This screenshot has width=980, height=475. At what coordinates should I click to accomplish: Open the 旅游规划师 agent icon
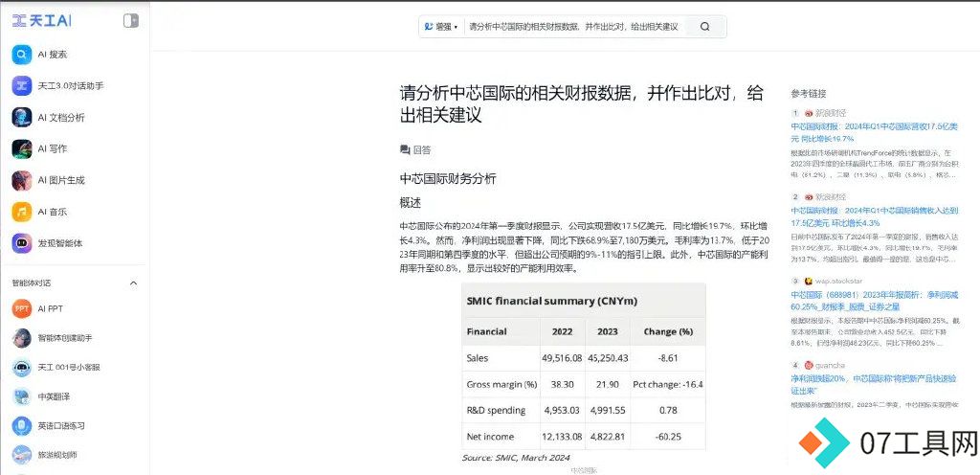coord(22,455)
